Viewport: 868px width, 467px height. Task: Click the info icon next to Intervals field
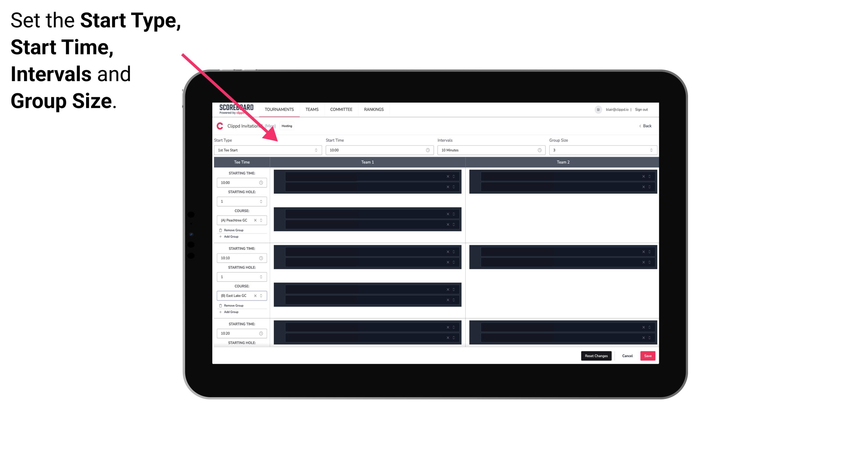coord(539,150)
